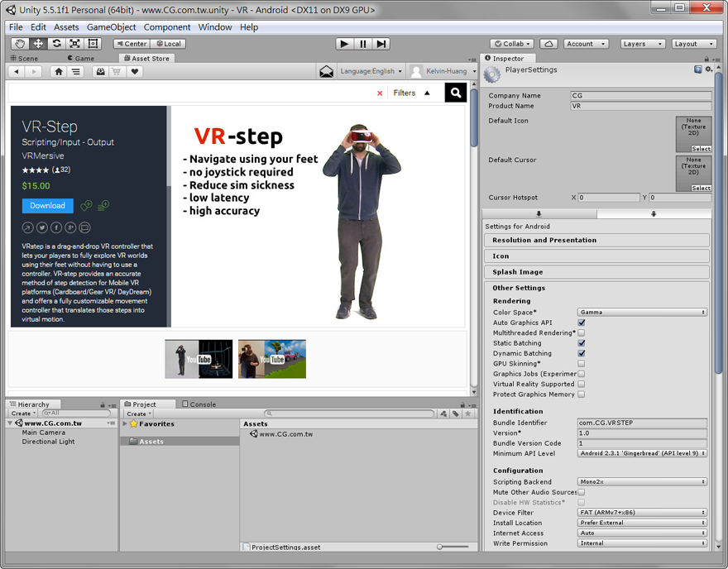The width and height of the screenshot is (728, 569).
Task: Switch to the Console tab
Action: tap(199, 404)
